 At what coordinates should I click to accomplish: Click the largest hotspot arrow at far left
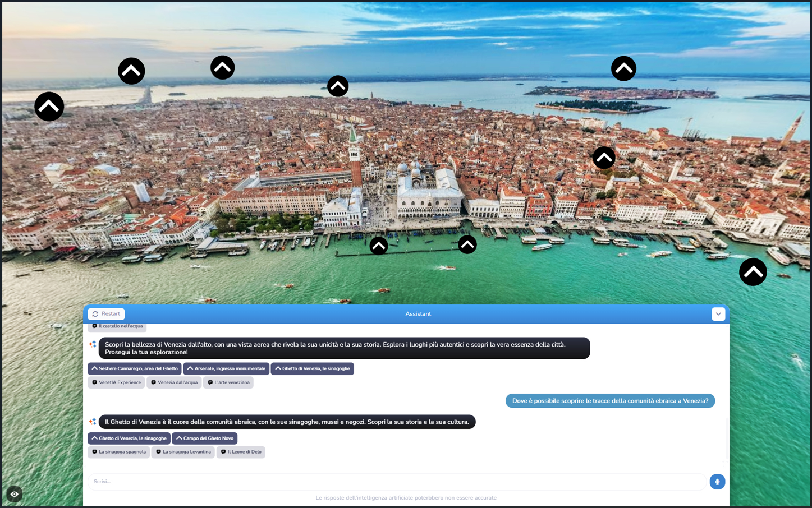pyautogui.click(x=49, y=107)
